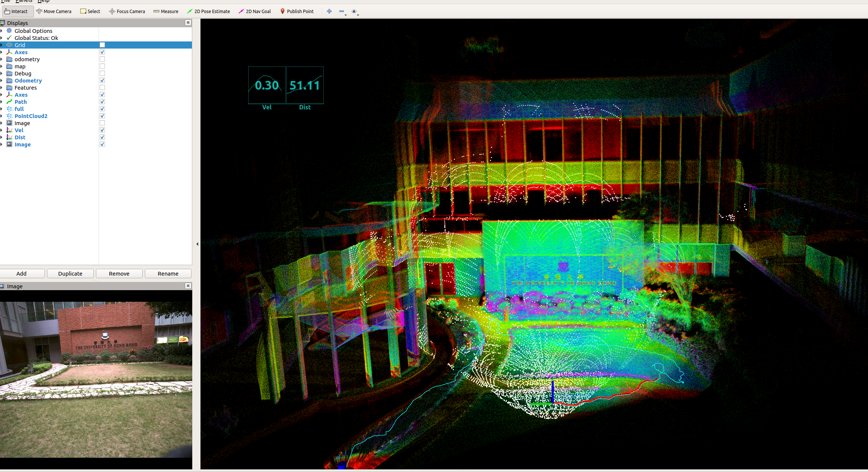Collapse the left panel with splitter arrow
Viewport: 868px width, 472px height.
click(x=197, y=244)
